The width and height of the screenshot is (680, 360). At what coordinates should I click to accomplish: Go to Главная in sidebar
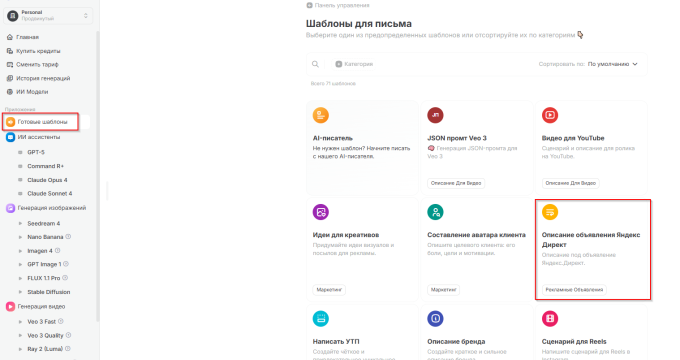pos(27,37)
